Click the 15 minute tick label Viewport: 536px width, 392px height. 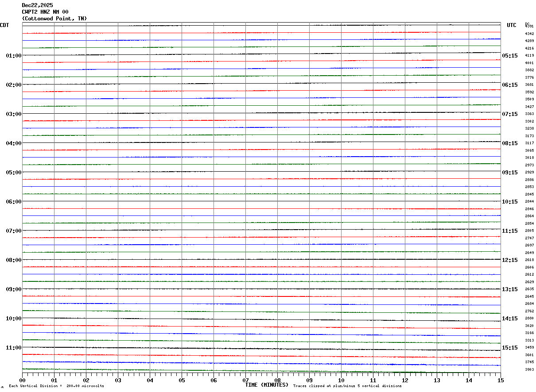click(501, 380)
